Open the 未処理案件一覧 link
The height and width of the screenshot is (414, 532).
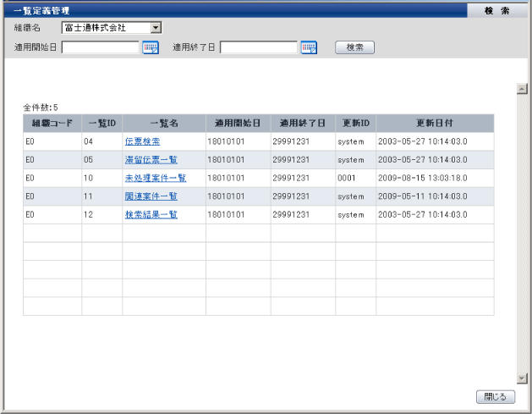(156, 178)
